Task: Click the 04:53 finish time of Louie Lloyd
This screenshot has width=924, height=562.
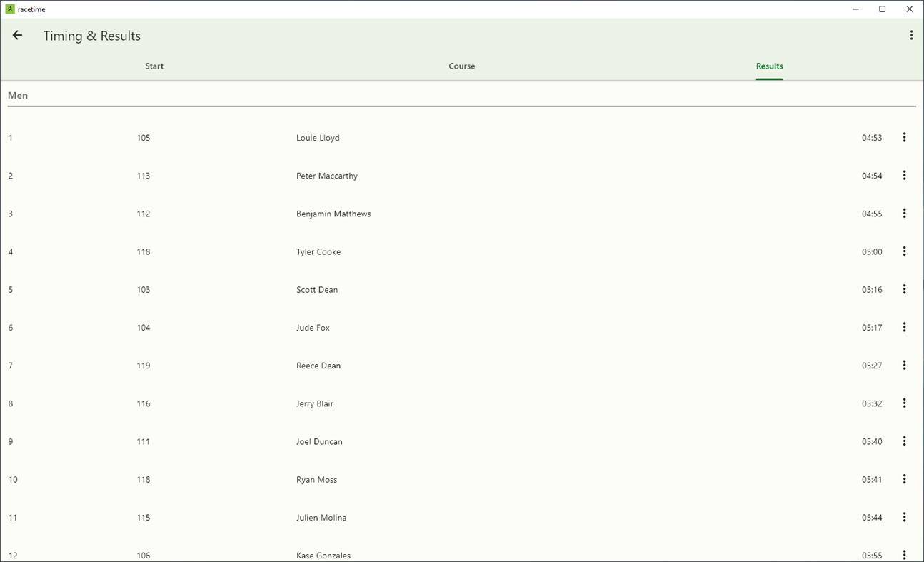Action: (x=872, y=137)
